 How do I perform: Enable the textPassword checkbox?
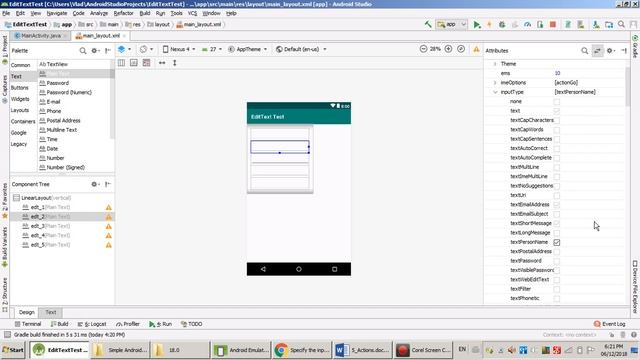(557, 261)
